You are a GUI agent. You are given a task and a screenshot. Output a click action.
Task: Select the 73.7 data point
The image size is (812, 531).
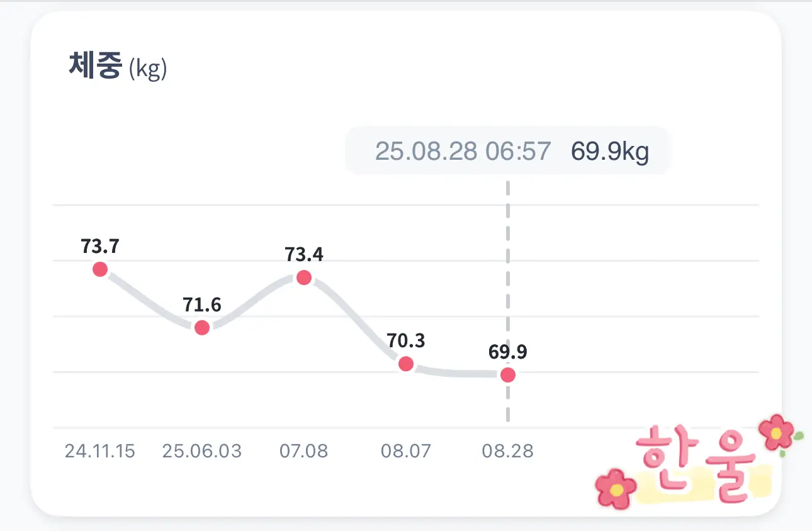click(100, 269)
